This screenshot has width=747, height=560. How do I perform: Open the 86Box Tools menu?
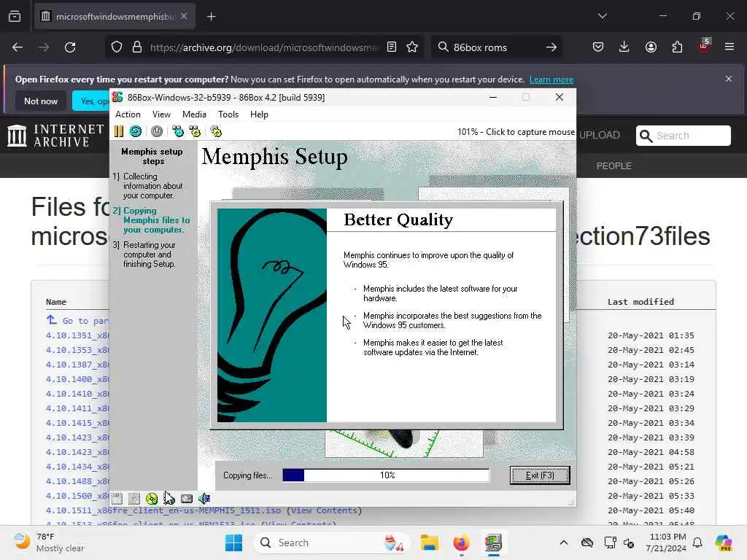click(x=228, y=114)
